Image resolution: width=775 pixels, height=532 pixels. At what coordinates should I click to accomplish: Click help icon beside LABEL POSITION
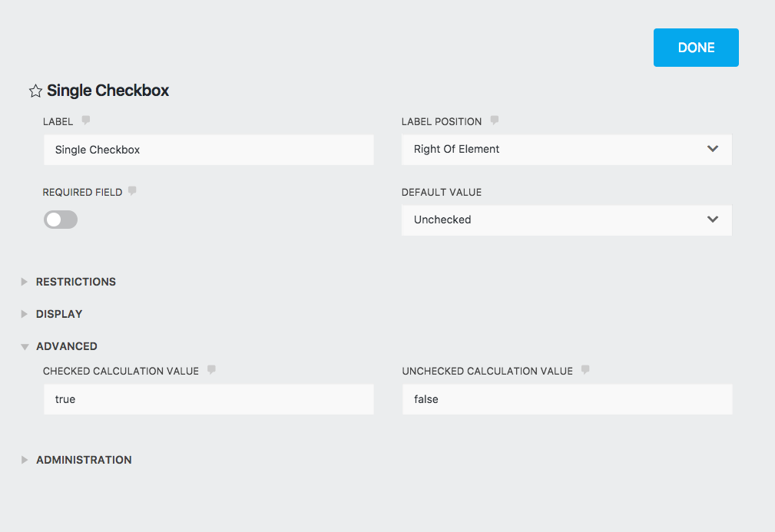click(495, 121)
